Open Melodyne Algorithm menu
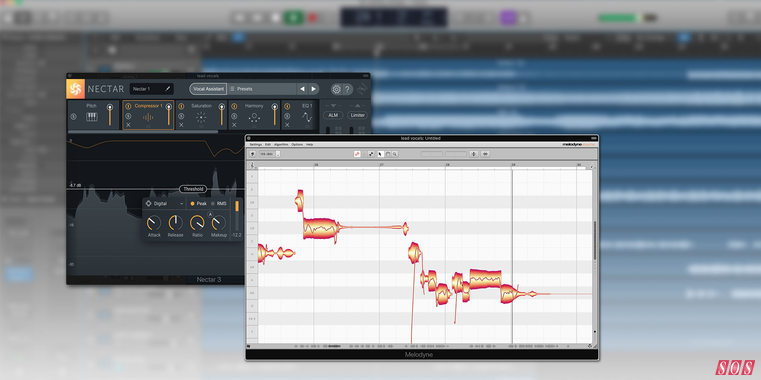The image size is (761, 380). (x=281, y=145)
